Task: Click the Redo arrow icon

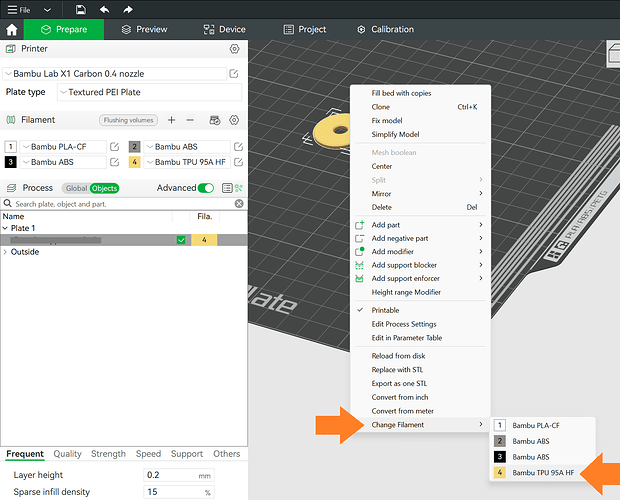Action: pyautogui.click(x=128, y=9)
